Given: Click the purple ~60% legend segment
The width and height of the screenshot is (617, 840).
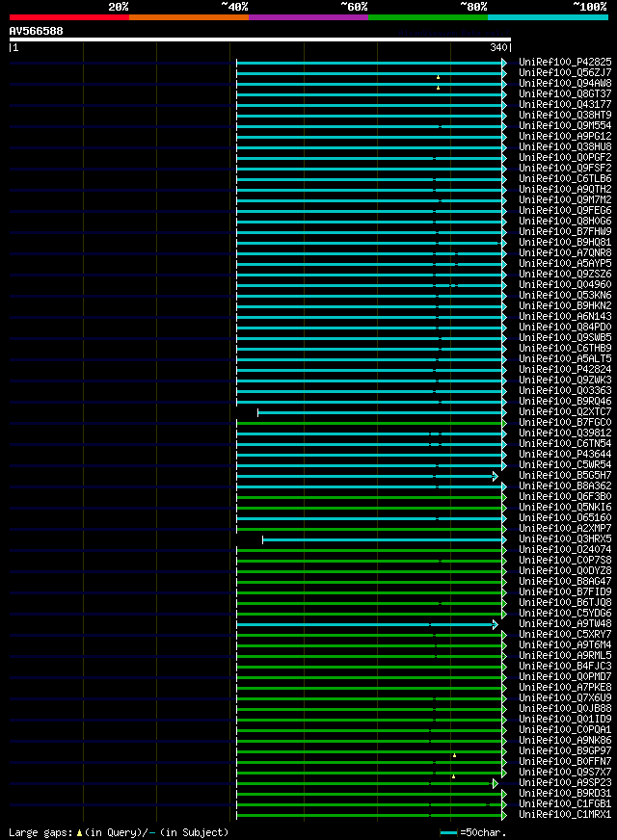Looking at the screenshot, I should point(308,17).
